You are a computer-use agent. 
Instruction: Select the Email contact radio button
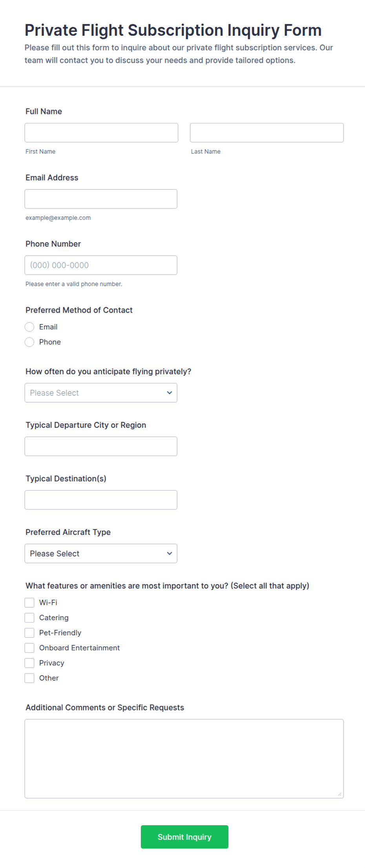click(x=29, y=327)
